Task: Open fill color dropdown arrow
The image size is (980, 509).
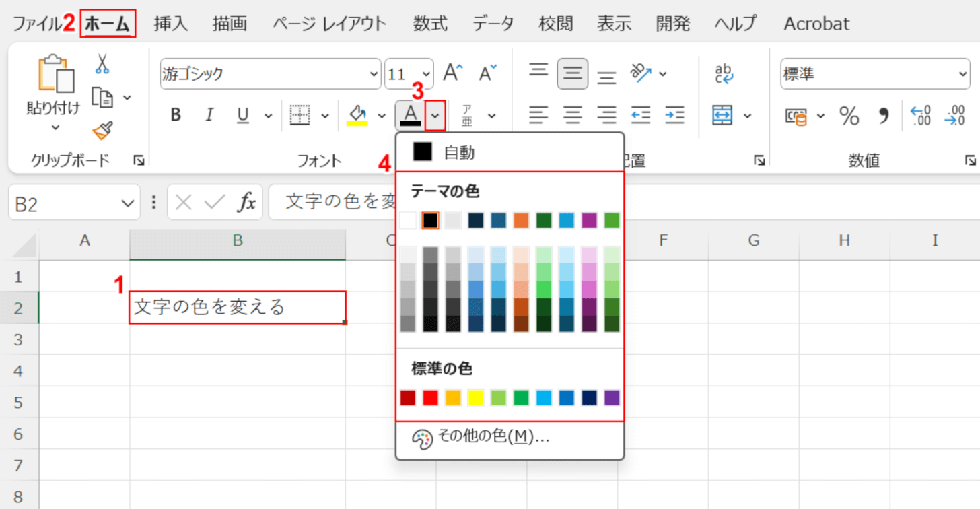Action: point(382,116)
